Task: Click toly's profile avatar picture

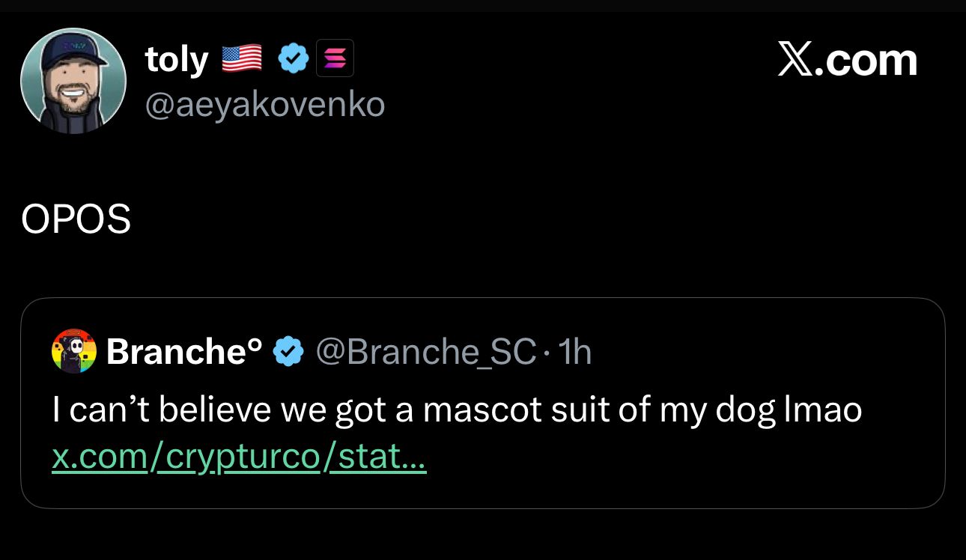Action: click(x=73, y=81)
